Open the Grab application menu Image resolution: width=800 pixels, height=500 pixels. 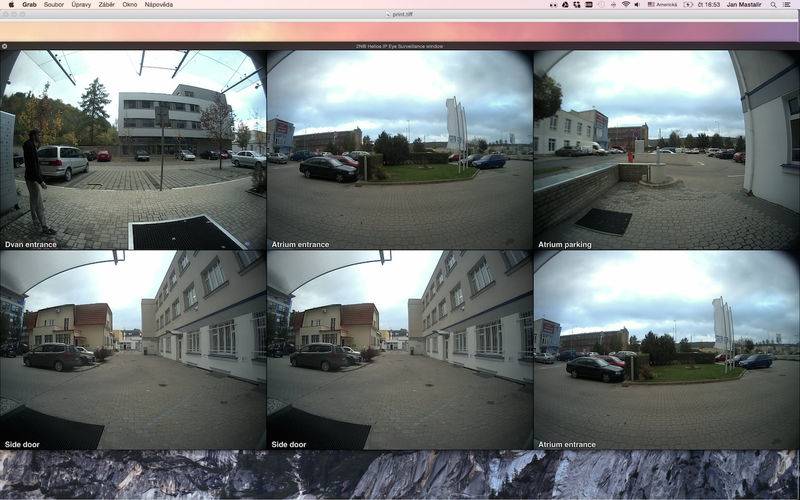[29, 4]
